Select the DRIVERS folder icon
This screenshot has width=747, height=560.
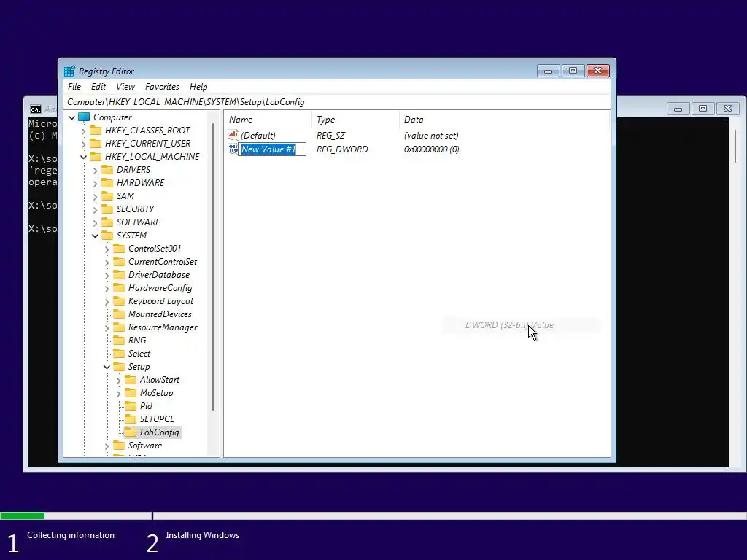coord(107,169)
